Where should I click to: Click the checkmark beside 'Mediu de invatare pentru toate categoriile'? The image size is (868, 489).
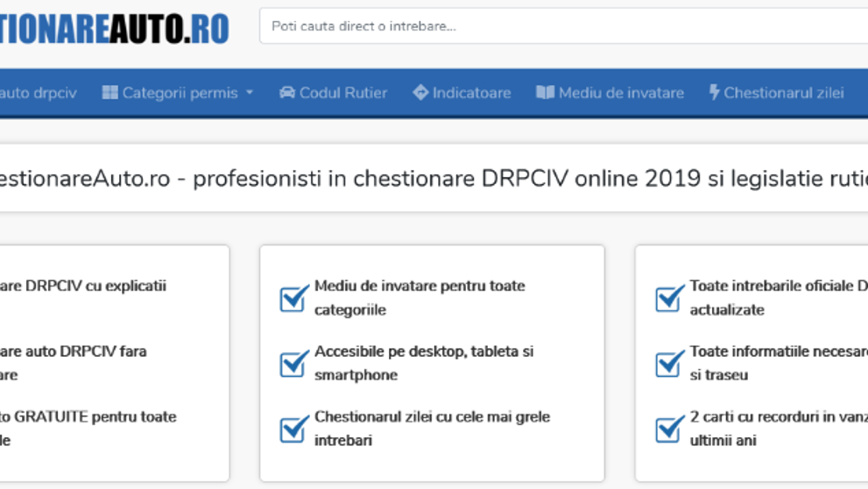pos(294,298)
